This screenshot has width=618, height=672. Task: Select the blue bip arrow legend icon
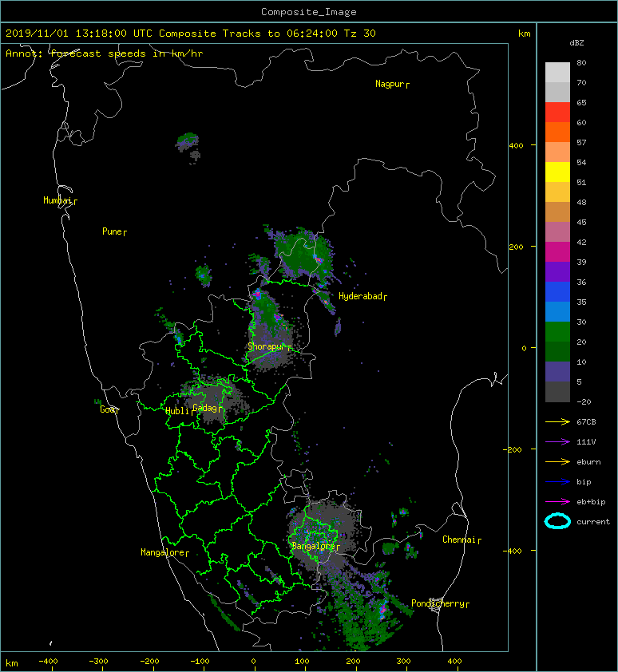[557, 482]
